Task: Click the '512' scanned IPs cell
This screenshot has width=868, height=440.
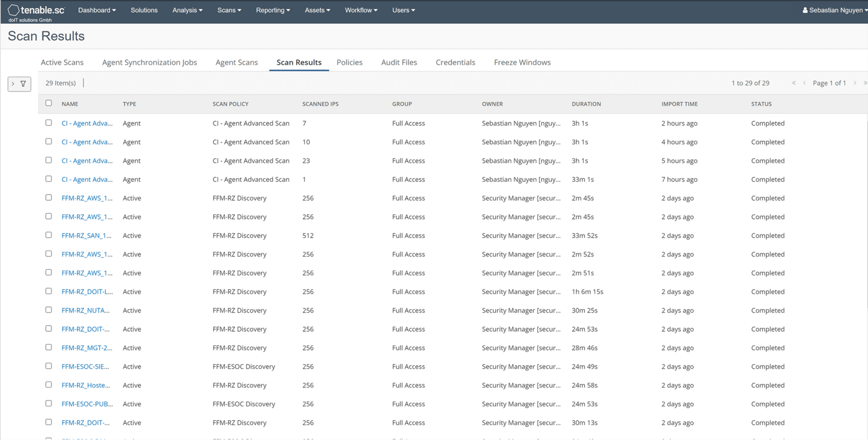Action: point(308,236)
